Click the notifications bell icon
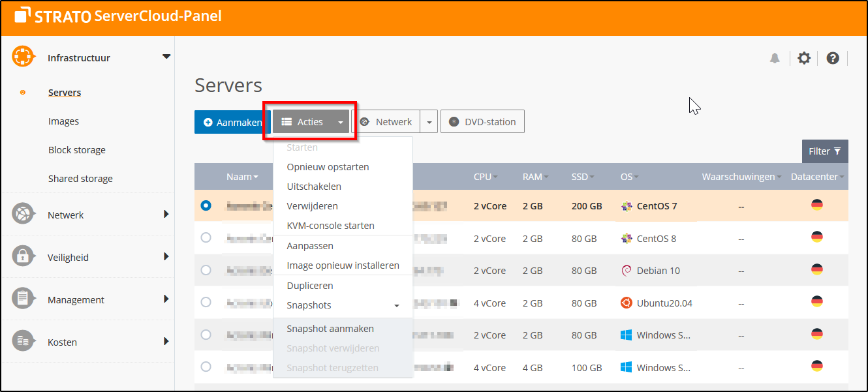This screenshot has width=868, height=392. point(775,58)
